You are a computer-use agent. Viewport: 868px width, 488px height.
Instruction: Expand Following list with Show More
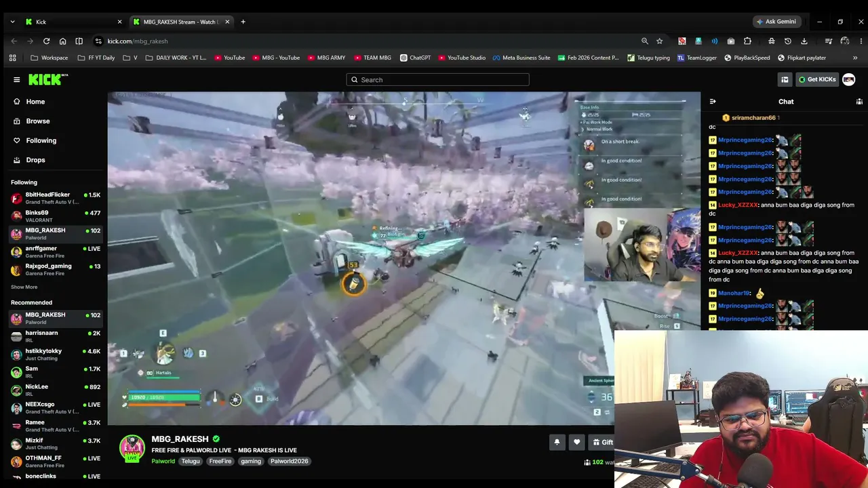pyautogui.click(x=24, y=287)
